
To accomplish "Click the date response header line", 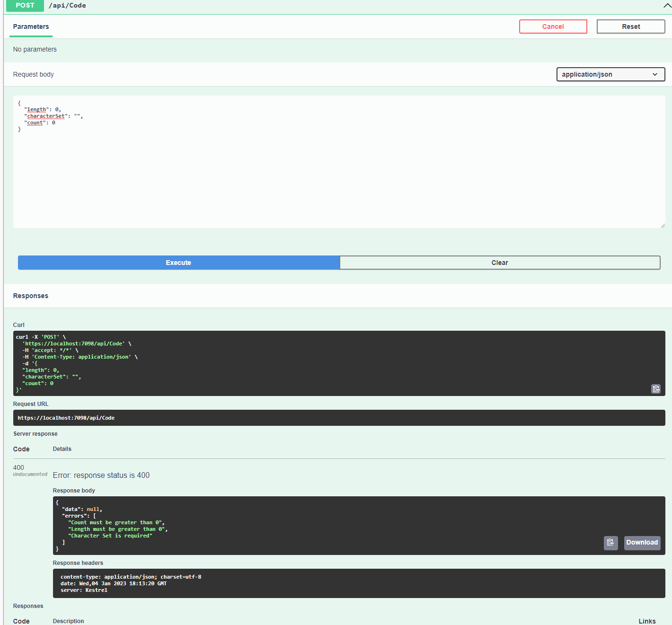I will pyautogui.click(x=114, y=583).
